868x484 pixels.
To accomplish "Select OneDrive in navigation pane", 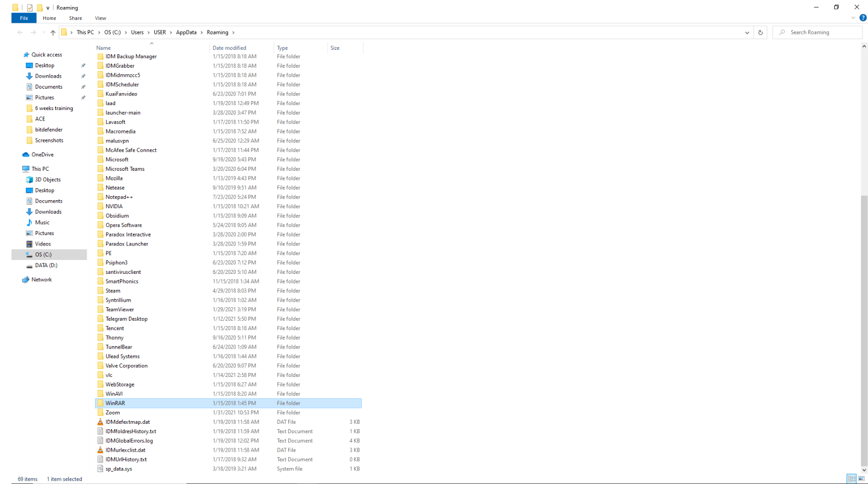I will click(x=42, y=154).
